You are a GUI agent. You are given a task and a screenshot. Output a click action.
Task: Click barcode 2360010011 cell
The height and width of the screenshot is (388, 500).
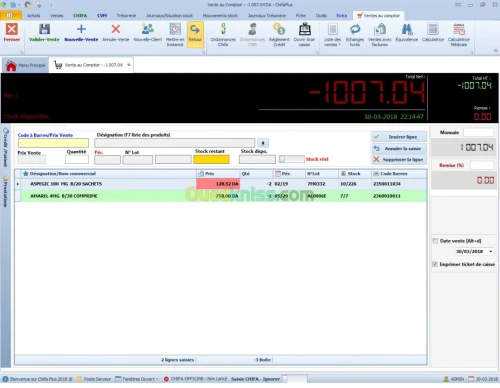click(x=399, y=196)
